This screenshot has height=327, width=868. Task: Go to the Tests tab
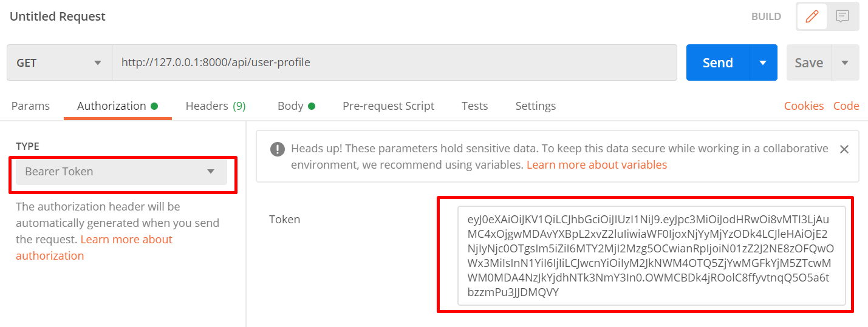tap(474, 106)
